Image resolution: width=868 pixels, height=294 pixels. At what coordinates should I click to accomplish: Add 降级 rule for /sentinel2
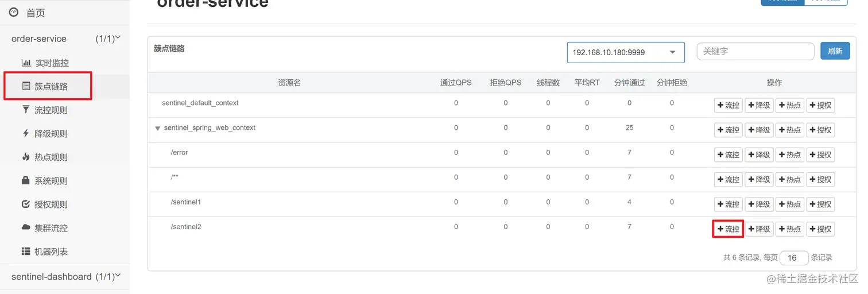tap(759, 229)
